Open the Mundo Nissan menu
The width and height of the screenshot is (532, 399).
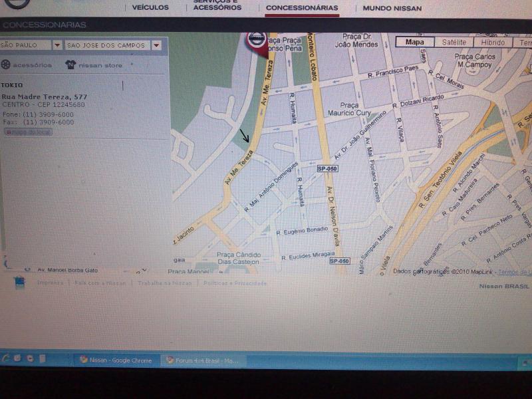click(x=392, y=8)
